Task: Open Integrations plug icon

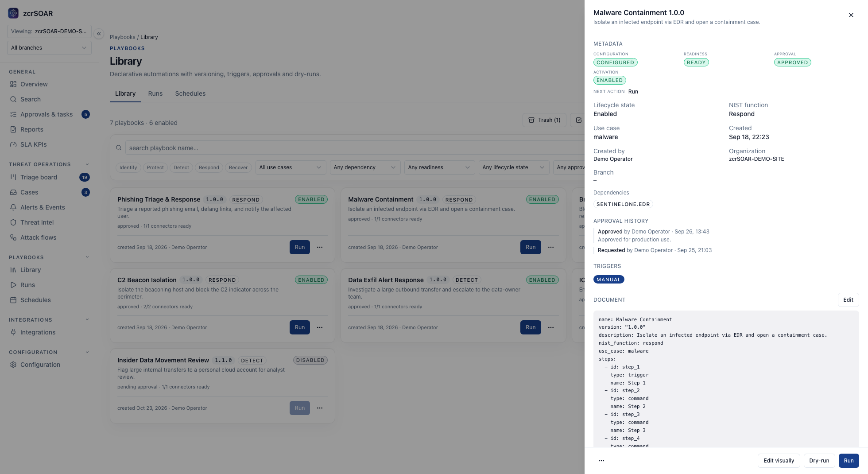Action: (x=13, y=332)
